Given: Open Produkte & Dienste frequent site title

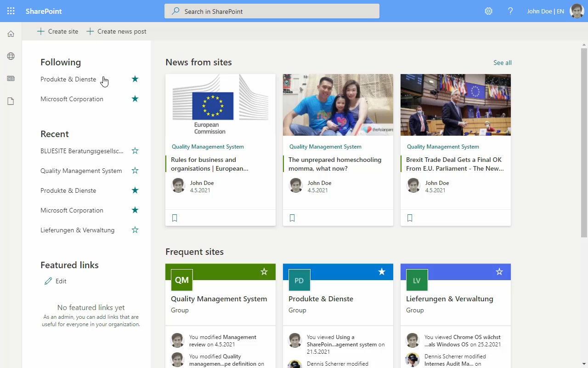Looking at the screenshot, I should tap(321, 299).
